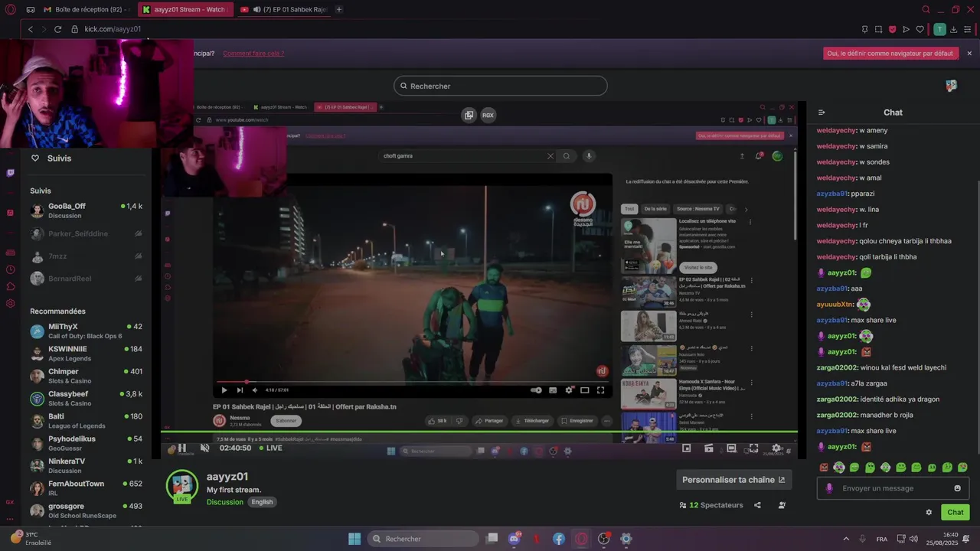Click the 12 Spectateurs viewer count
Viewport: 980px width, 551px height.
point(711,505)
